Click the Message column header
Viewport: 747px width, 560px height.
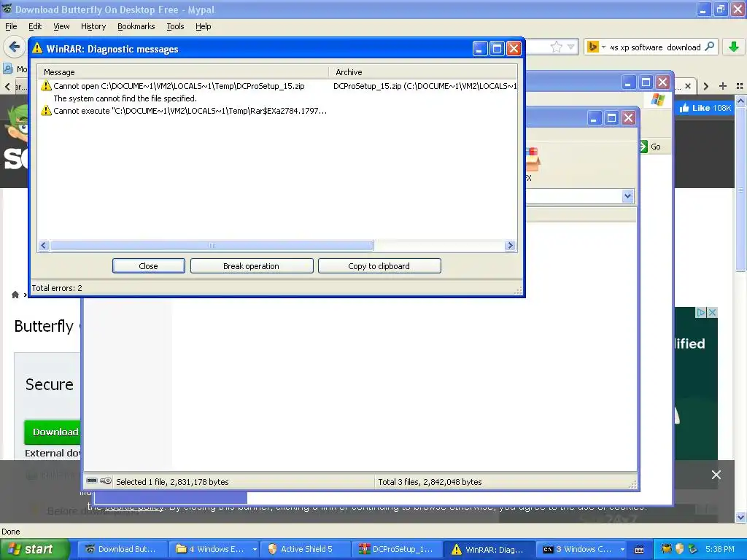click(x=183, y=72)
